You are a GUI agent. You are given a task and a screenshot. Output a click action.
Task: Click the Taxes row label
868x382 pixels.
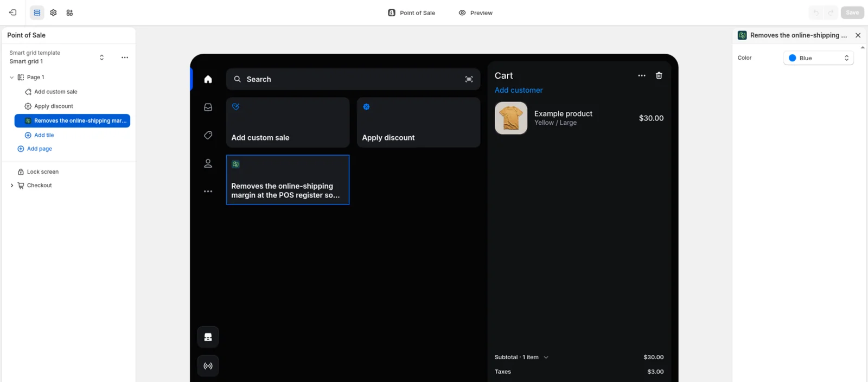[x=503, y=372]
